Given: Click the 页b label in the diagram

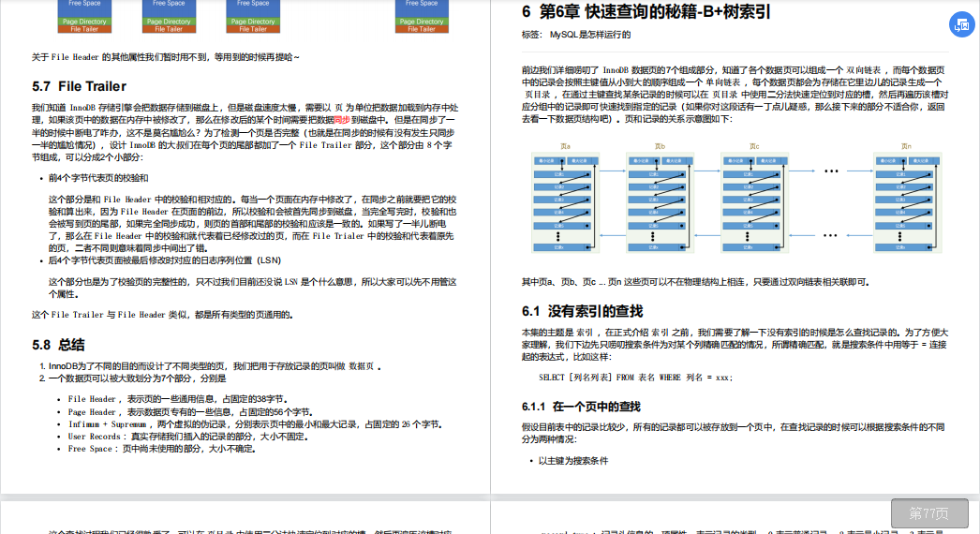Looking at the screenshot, I should pos(660,146).
